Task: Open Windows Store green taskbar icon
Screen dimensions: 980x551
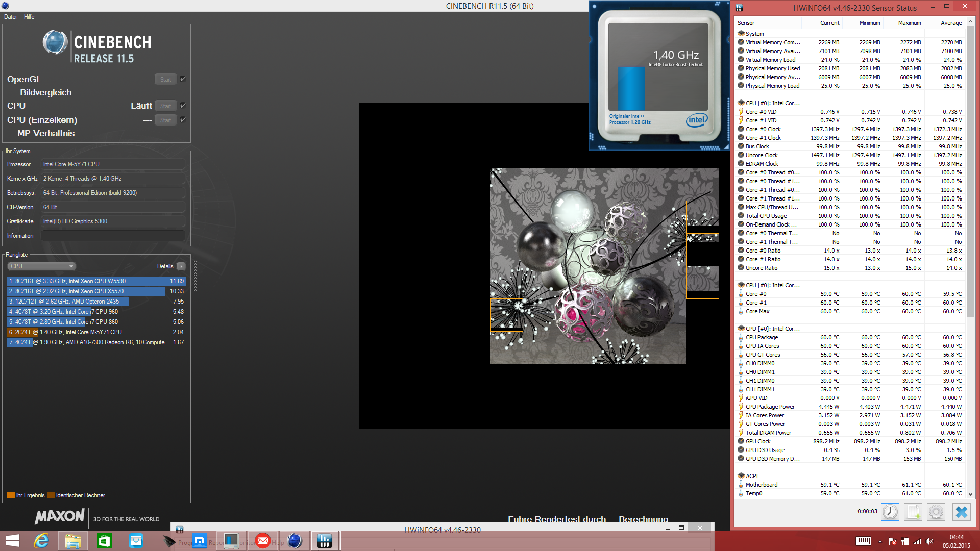Action: pyautogui.click(x=104, y=541)
